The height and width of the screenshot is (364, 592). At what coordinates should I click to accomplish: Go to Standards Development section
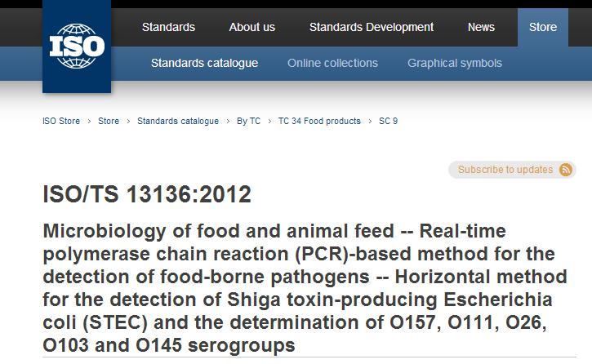pyautogui.click(x=372, y=27)
